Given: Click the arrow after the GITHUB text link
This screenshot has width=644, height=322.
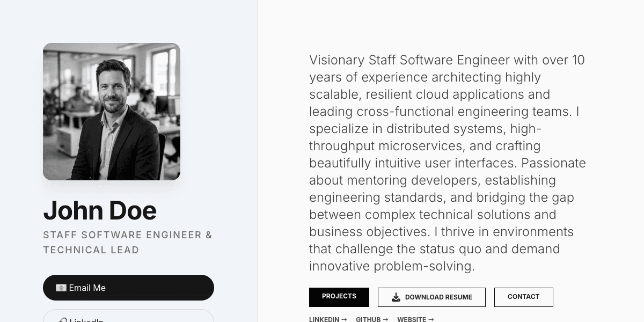Looking at the screenshot, I should 385,319.
